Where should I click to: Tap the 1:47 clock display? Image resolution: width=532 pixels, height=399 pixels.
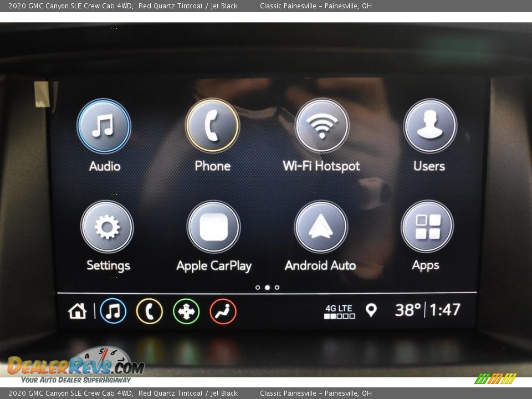445,310
